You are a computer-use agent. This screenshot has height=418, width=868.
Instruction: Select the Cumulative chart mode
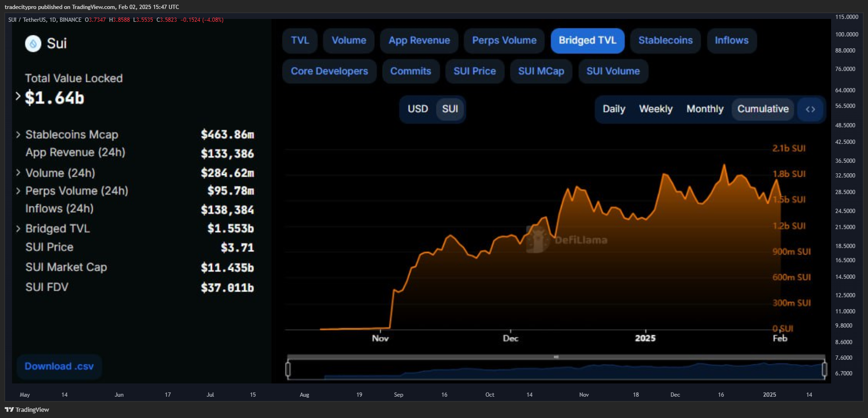763,109
